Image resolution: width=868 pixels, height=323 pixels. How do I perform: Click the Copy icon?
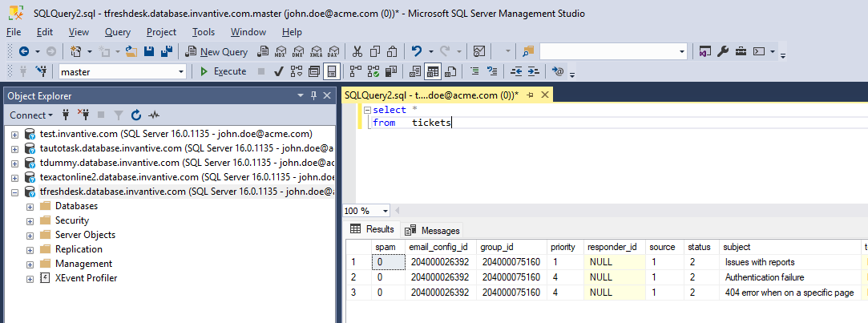(x=375, y=51)
